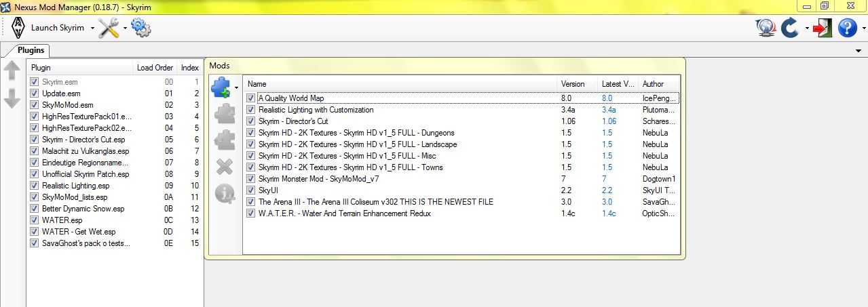Expand the dropdown arrow next to help icon
The height and width of the screenshot is (307, 868).
tap(863, 28)
